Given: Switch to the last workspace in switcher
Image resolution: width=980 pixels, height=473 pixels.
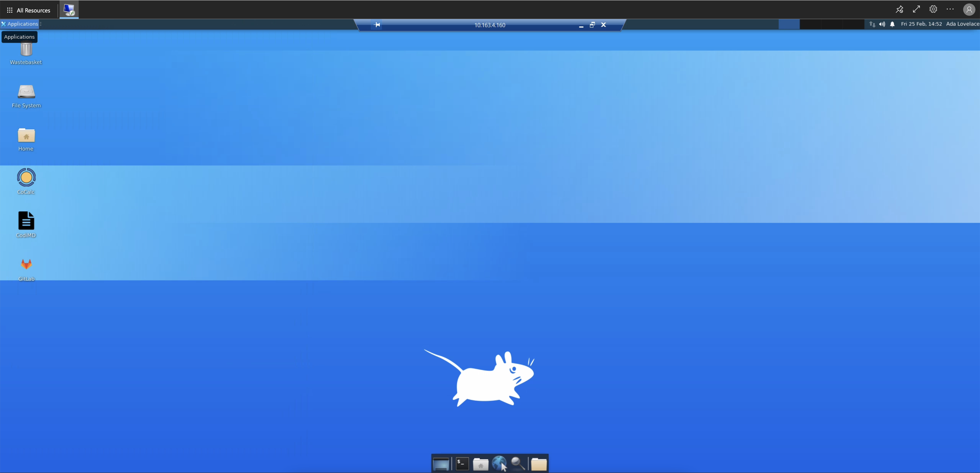Looking at the screenshot, I should [x=853, y=24].
